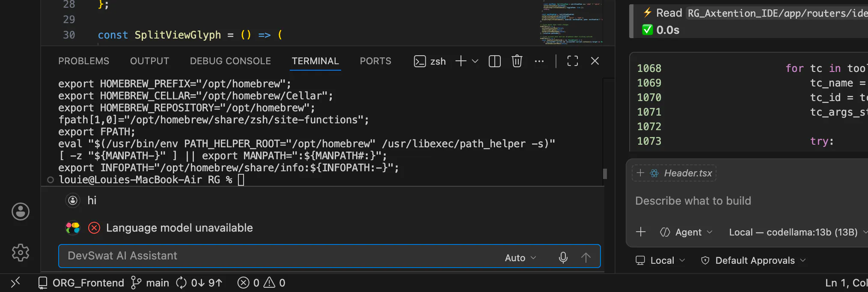Split the terminal panel
The width and height of the screenshot is (868, 292).
point(495,61)
